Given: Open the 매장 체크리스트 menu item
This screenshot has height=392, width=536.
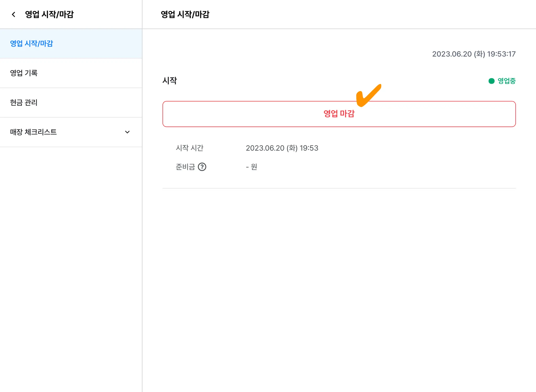Looking at the screenshot, I should (x=33, y=132).
